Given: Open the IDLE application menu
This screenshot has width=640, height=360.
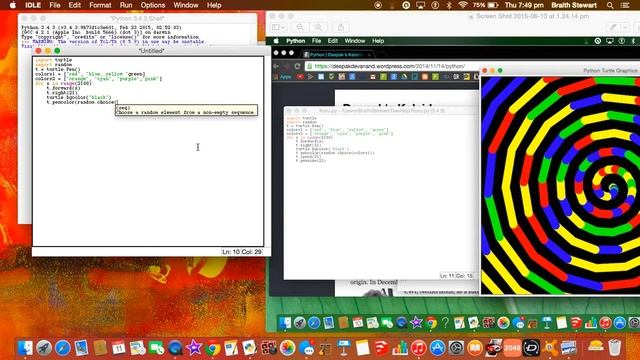Looking at the screenshot, I should pyautogui.click(x=33, y=5).
